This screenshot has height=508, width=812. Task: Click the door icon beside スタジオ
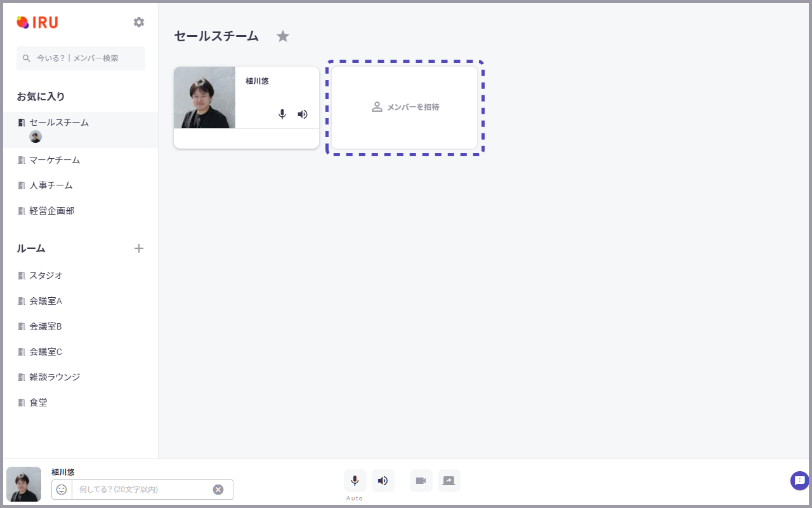[22, 276]
